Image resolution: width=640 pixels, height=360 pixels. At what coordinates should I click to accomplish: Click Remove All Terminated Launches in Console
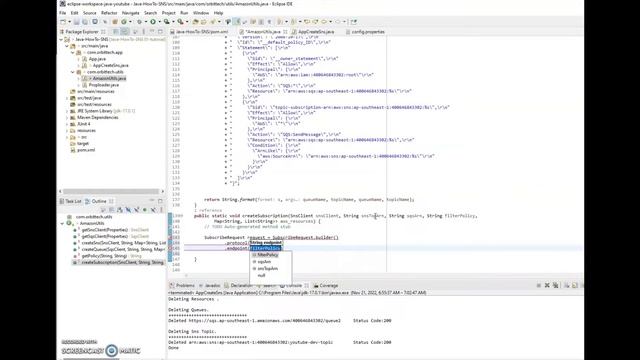pyautogui.click(x=556, y=286)
